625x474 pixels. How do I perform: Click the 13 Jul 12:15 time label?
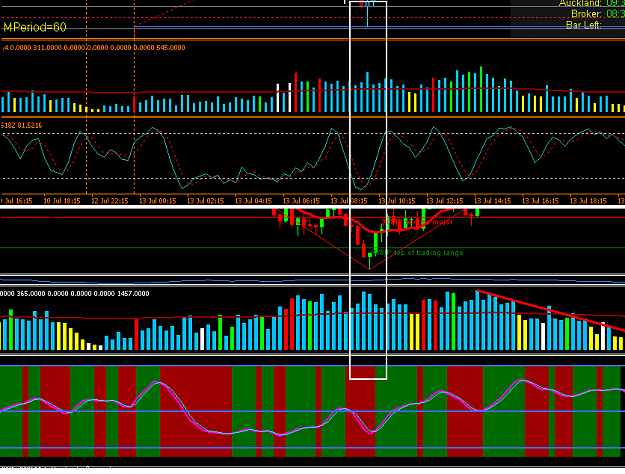pyautogui.click(x=445, y=201)
